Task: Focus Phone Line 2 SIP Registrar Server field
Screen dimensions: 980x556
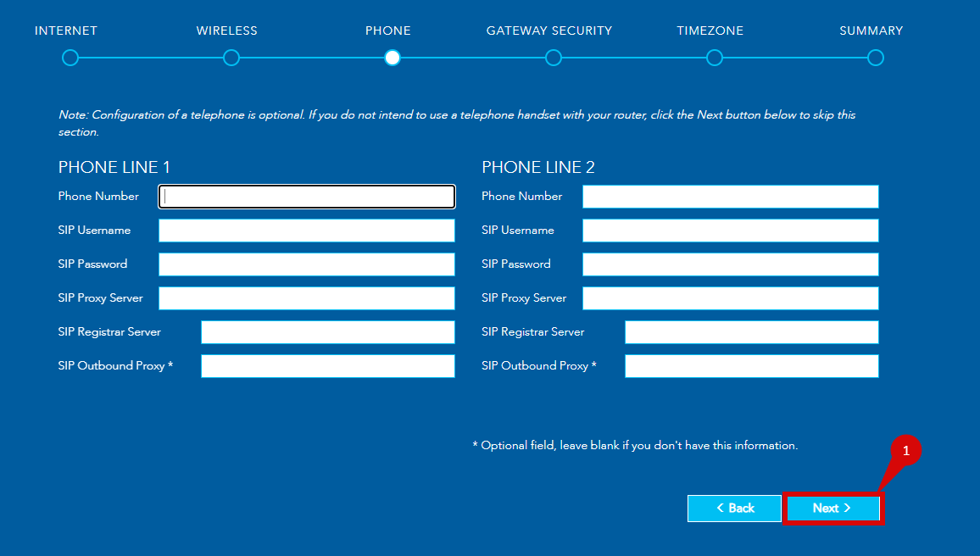Action: click(752, 332)
